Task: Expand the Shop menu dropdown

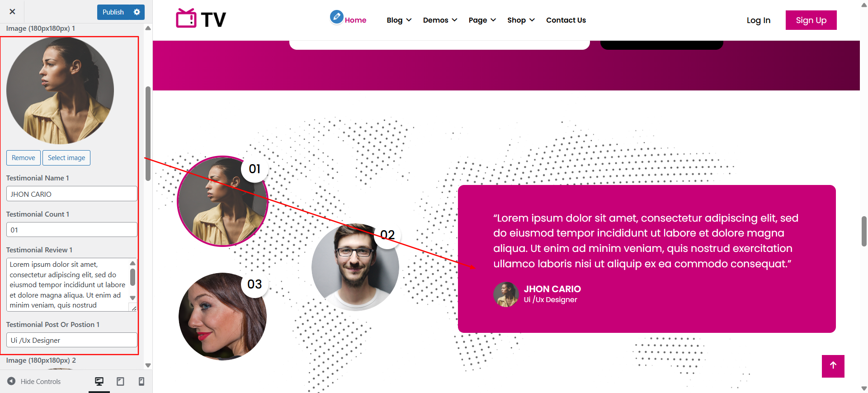Action: click(x=521, y=20)
